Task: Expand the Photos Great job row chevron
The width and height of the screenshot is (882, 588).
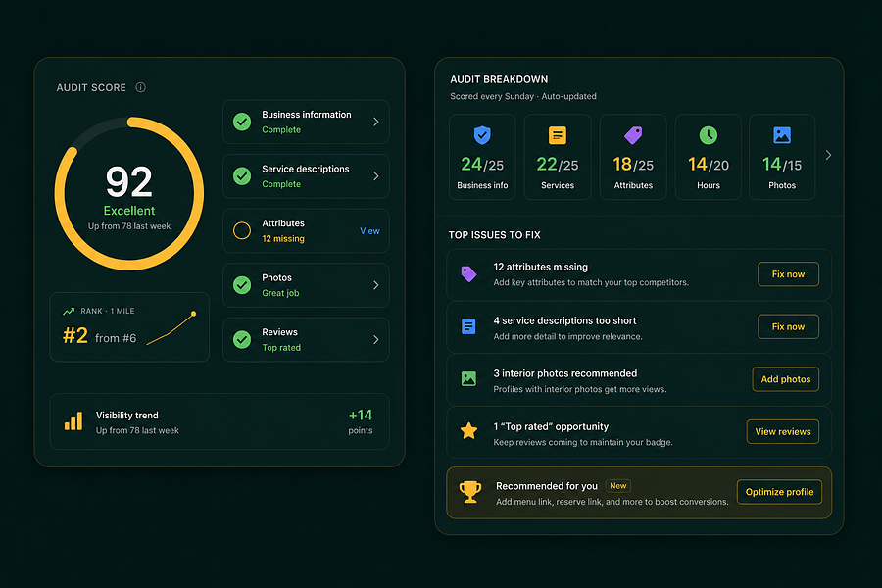Action: [375, 285]
